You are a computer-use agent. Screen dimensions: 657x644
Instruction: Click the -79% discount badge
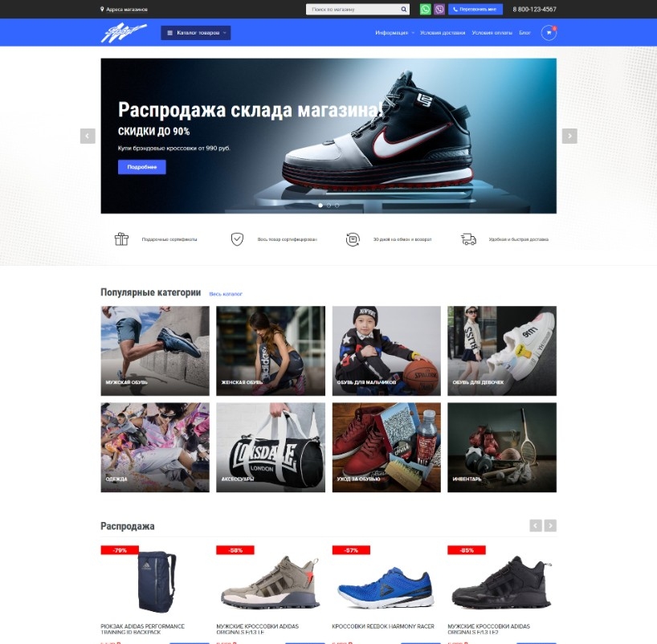120,550
